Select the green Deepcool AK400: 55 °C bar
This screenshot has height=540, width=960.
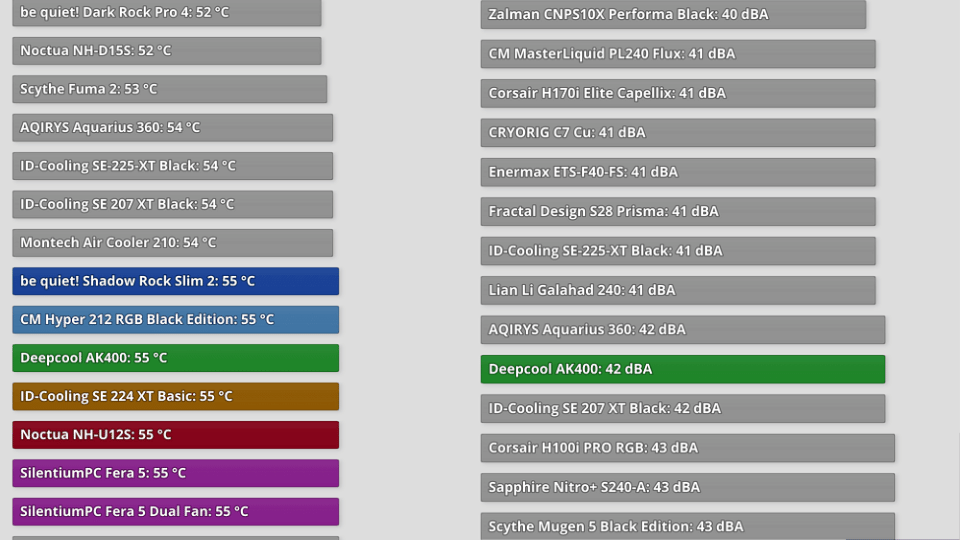(x=176, y=358)
